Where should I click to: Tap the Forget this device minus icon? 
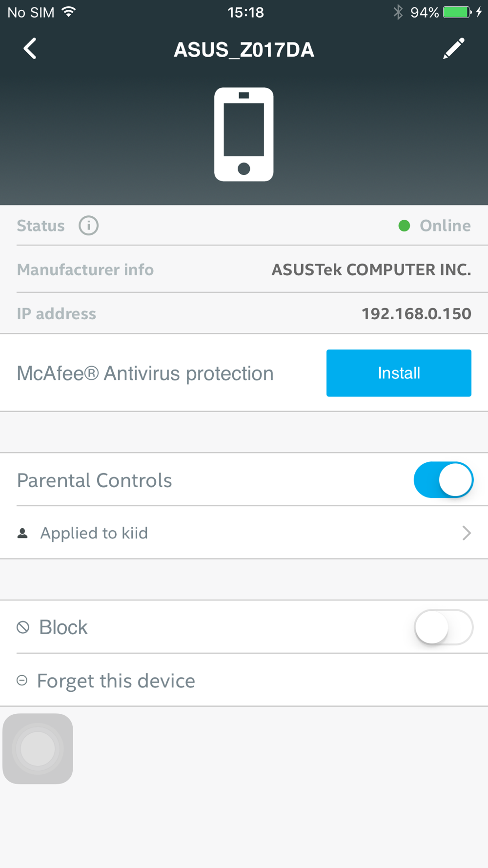click(22, 681)
